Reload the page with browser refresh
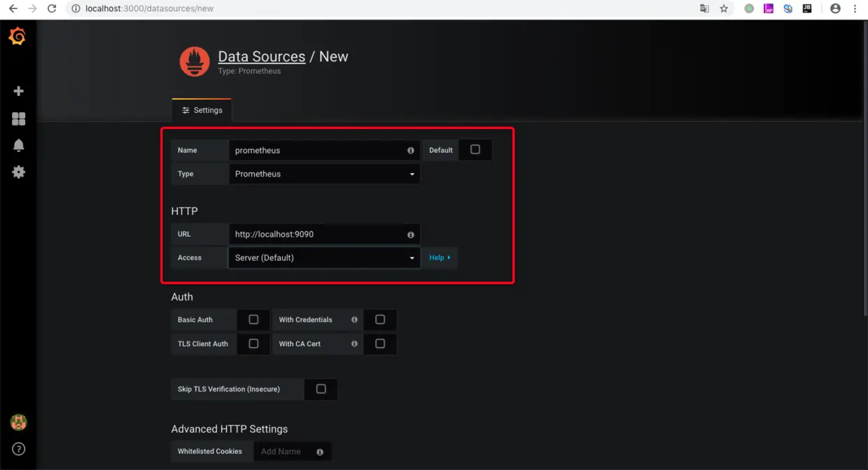 tap(52, 9)
